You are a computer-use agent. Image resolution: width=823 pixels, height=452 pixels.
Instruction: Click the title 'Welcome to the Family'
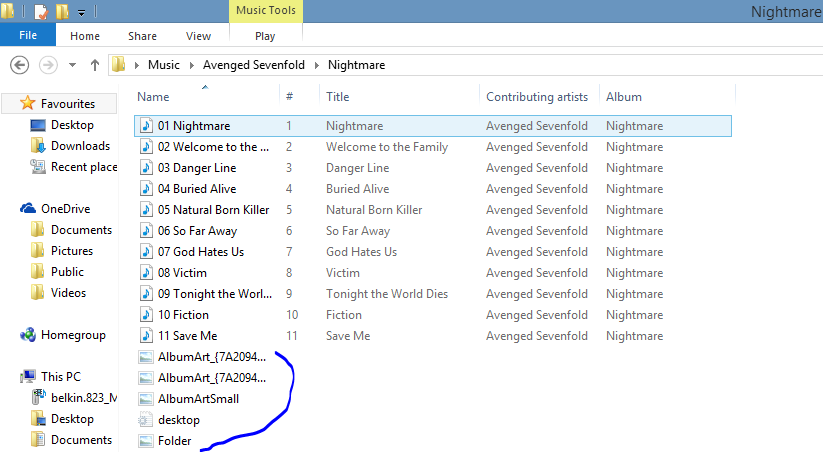point(387,147)
